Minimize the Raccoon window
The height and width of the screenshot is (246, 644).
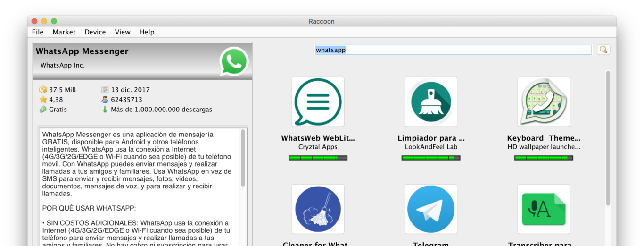click(x=44, y=21)
